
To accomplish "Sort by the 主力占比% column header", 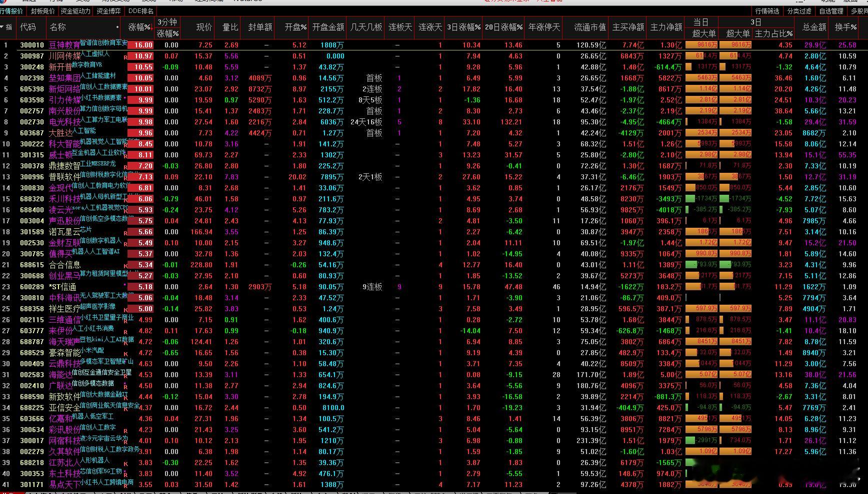I will (773, 33).
